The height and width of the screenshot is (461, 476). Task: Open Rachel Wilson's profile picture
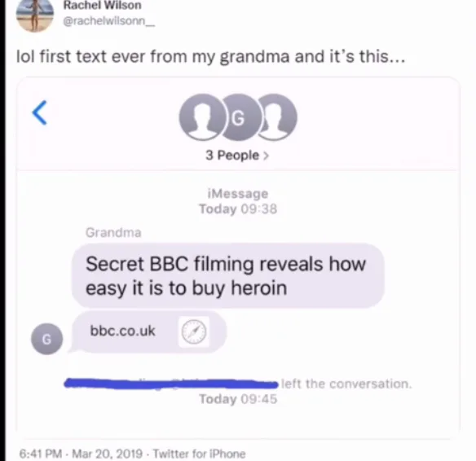coord(34,15)
